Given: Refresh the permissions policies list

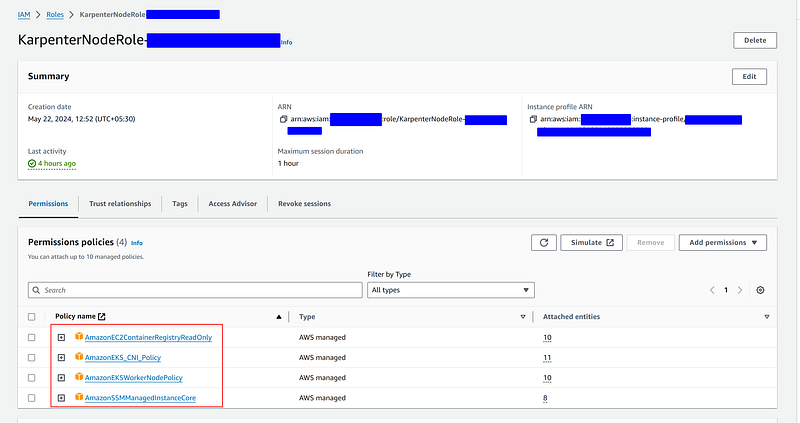Looking at the screenshot, I should pyautogui.click(x=544, y=243).
